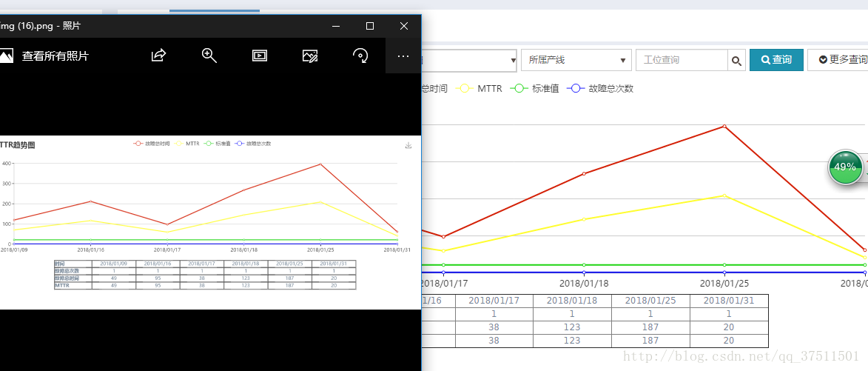Click the red line point at 2018/01/17
The height and width of the screenshot is (371, 868).
[443, 237]
